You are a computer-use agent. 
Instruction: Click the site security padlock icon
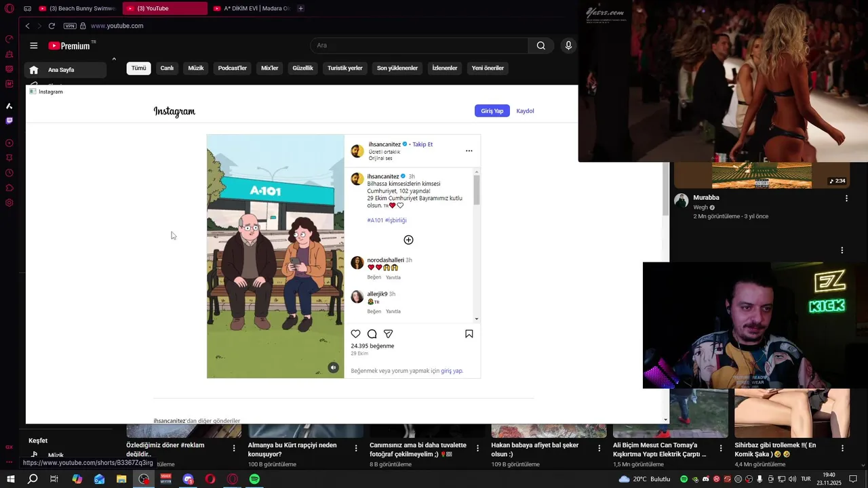click(83, 26)
